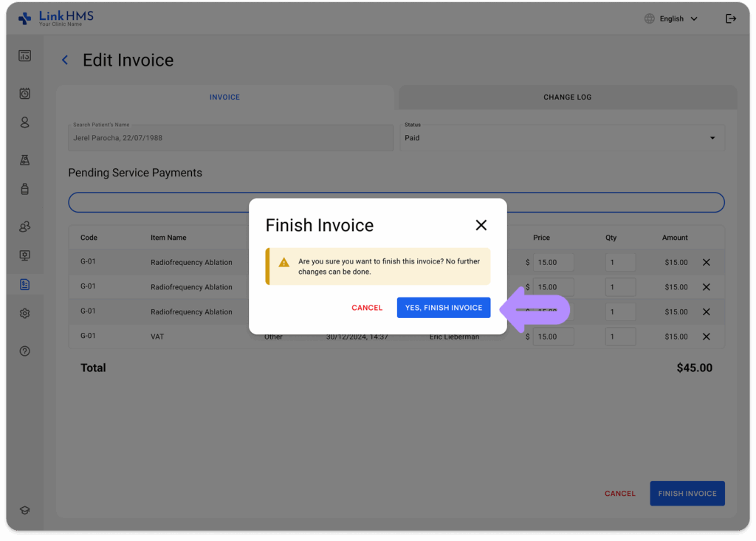The image size is (756, 541).
Task: Click the Total label
Action: pyautogui.click(x=93, y=368)
